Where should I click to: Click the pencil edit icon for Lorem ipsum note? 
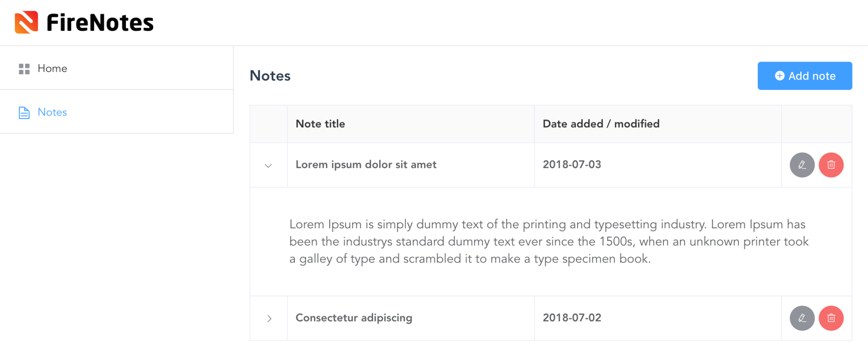802,165
